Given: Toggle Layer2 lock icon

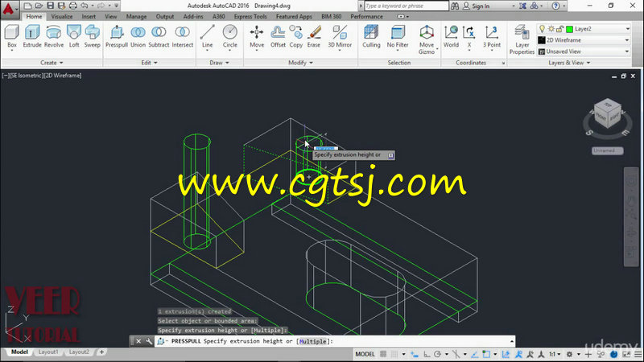Looking at the screenshot, I should [559, 29].
